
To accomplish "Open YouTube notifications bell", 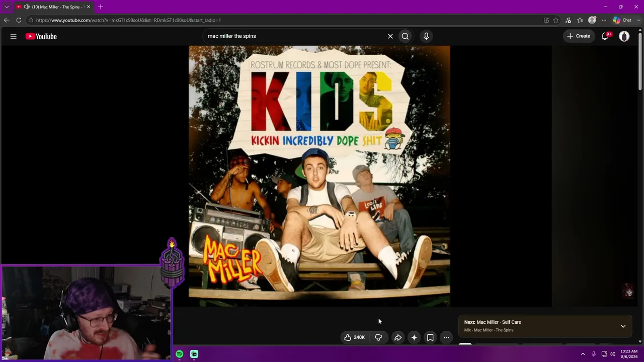I will (x=606, y=36).
